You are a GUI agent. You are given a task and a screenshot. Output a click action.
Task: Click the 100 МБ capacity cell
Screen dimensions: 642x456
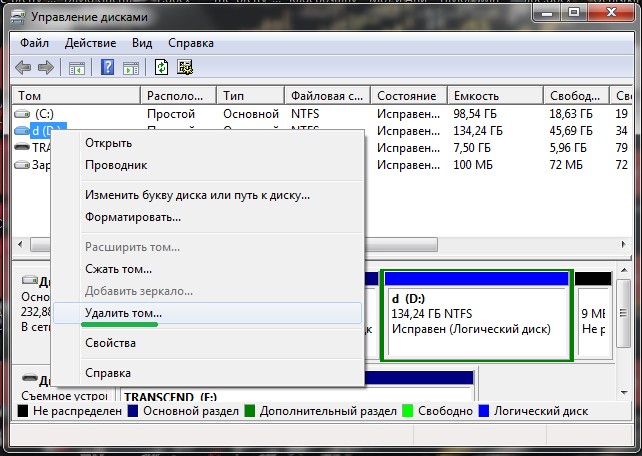click(x=473, y=165)
